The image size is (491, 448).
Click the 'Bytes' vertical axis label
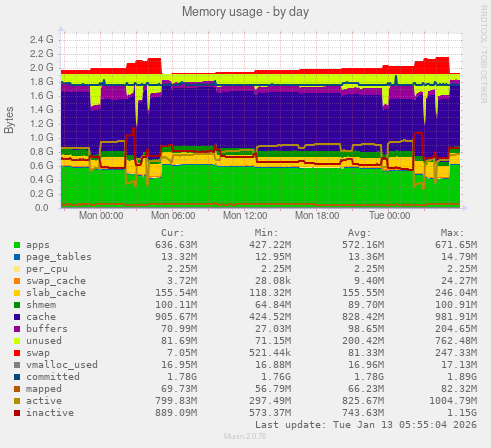click(9, 120)
